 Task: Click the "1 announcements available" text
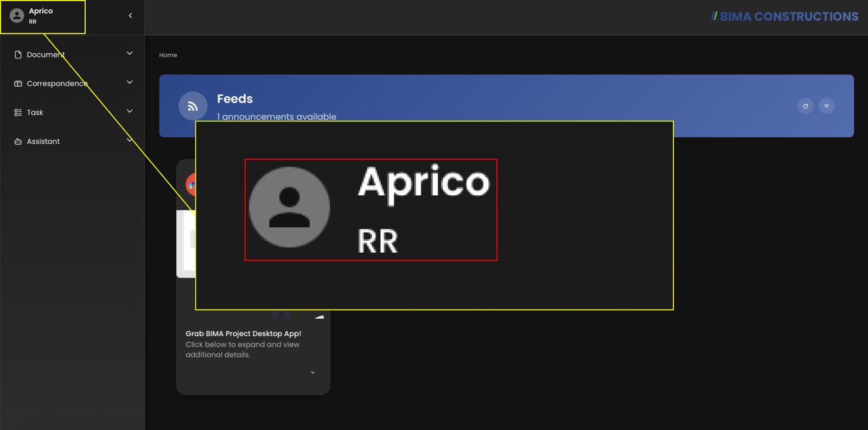pyautogui.click(x=277, y=117)
